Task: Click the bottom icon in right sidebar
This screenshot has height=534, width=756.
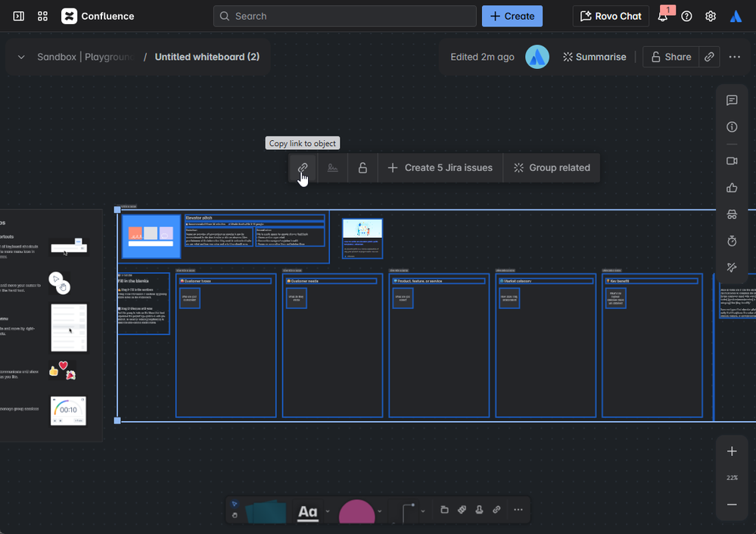Action: pos(732,267)
